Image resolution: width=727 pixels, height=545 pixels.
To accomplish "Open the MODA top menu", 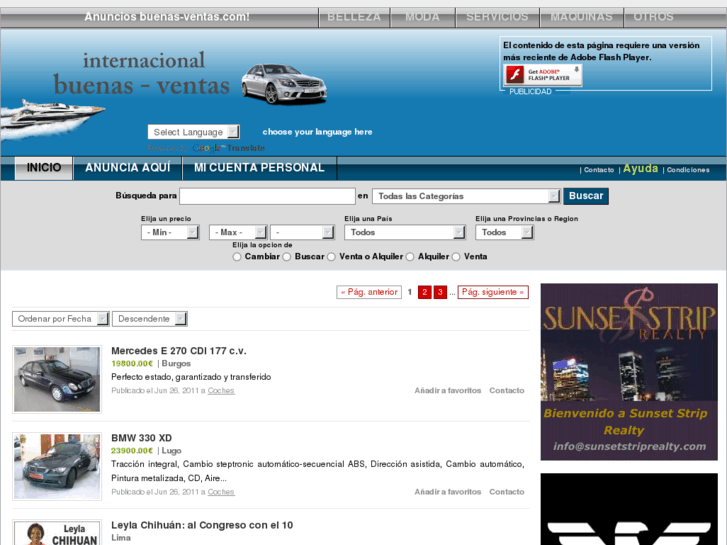I will click(422, 17).
